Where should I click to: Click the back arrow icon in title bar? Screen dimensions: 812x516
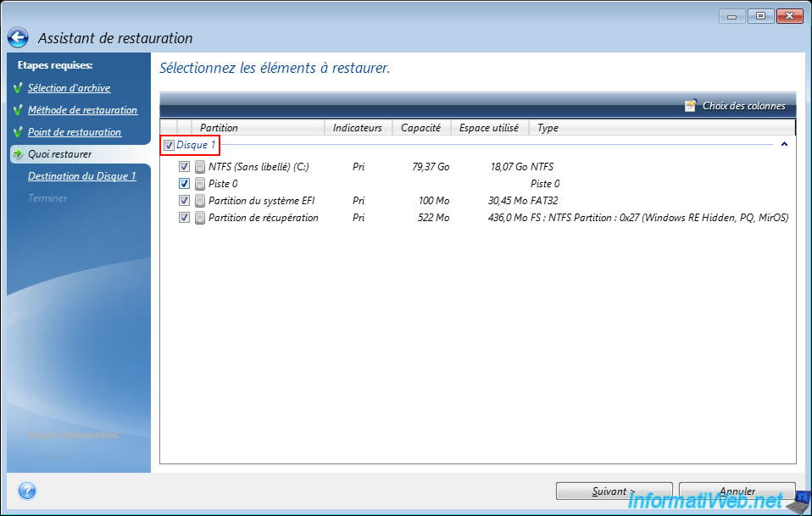click(x=19, y=38)
